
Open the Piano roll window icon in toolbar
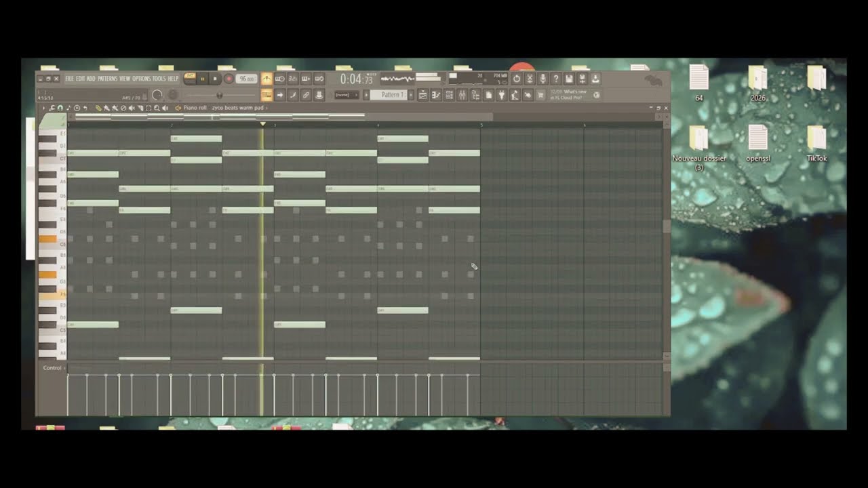(435, 95)
